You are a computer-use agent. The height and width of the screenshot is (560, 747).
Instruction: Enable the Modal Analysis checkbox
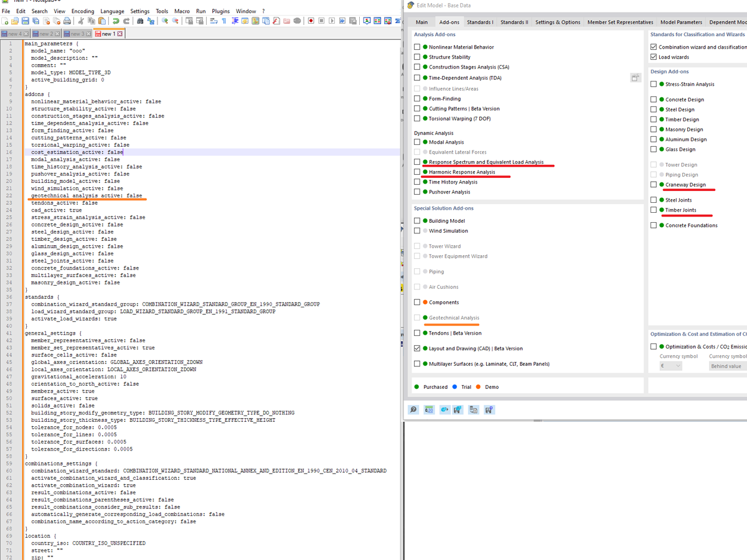[x=416, y=142]
